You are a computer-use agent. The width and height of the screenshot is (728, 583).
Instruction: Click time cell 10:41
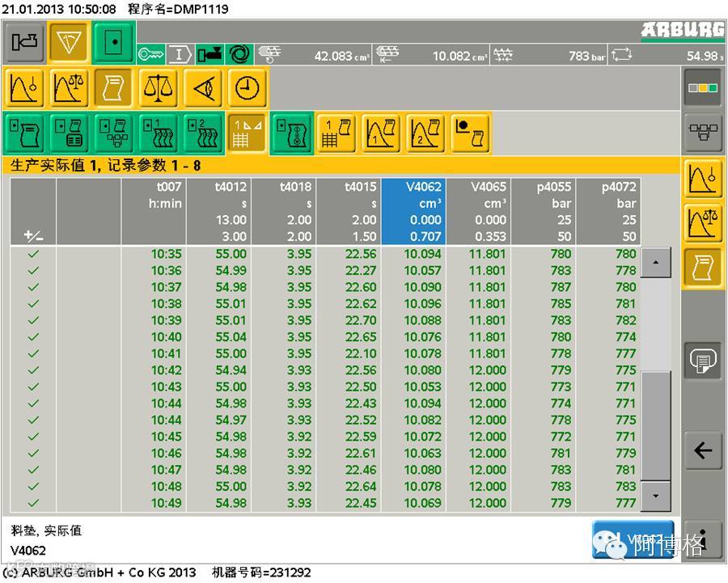point(166,353)
